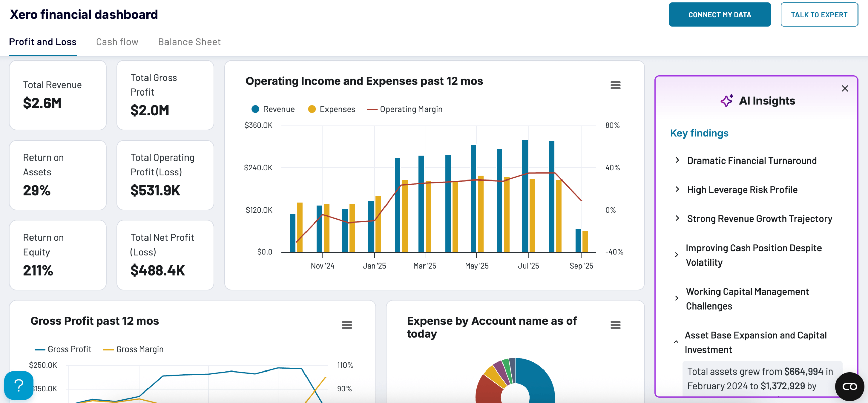This screenshot has width=868, height=403.
Task: Close the AI Insights panel
Action: 845,88
